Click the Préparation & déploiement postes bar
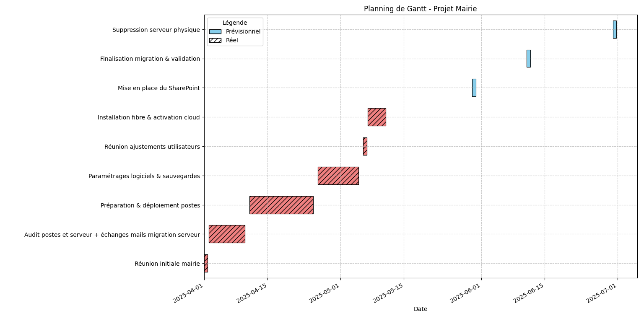This screenshot has height=316, width=644. 281,205
